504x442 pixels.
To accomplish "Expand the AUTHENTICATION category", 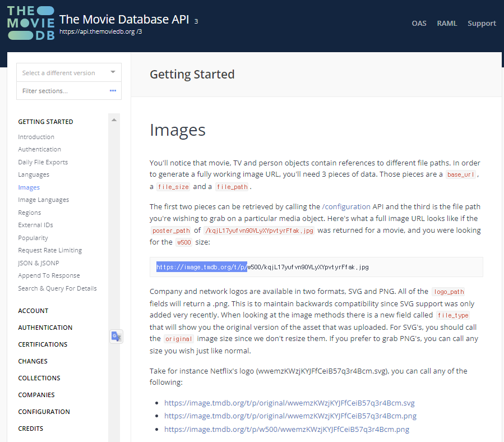I will (45, 328).
